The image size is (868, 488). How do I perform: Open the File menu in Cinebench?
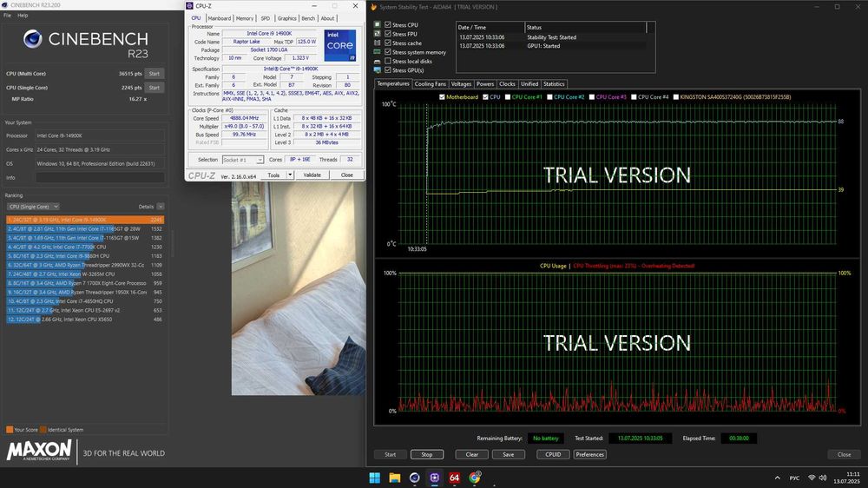(8, 16)
